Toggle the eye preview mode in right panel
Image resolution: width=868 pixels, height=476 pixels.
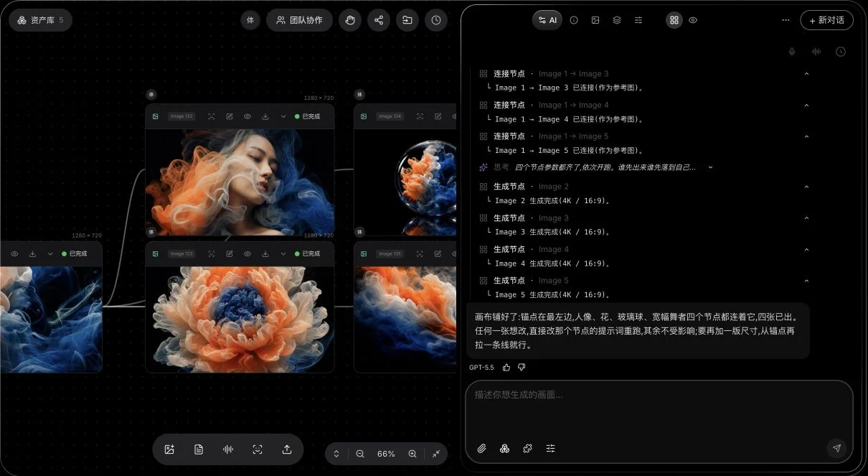coord(693,20)
